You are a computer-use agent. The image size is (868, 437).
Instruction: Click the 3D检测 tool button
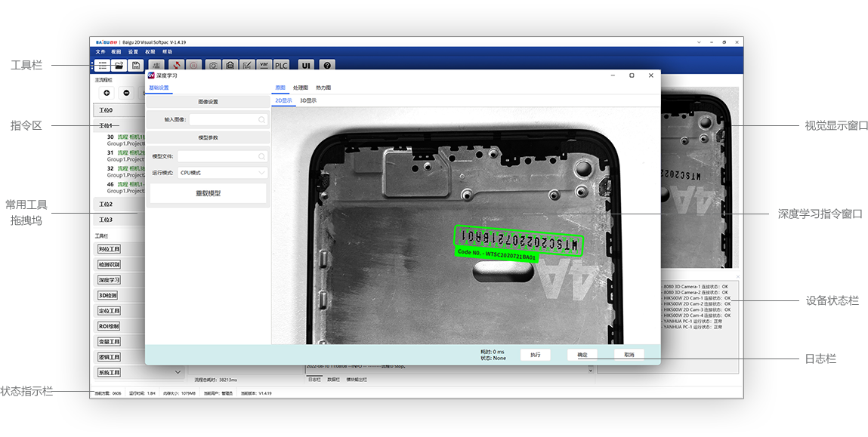click(x=107, y=295)
